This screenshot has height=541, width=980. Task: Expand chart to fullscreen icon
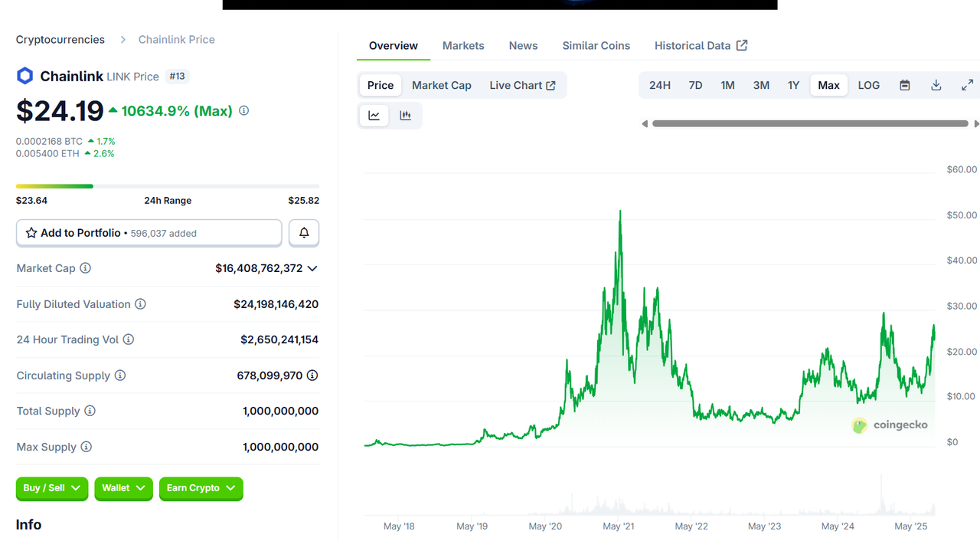(x=967, y=85)
